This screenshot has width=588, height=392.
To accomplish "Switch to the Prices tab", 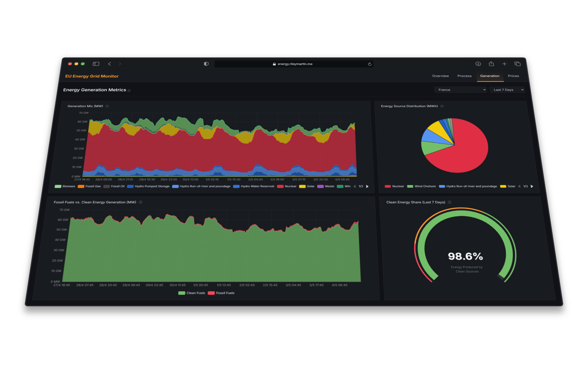I will (x=513, y=76).
